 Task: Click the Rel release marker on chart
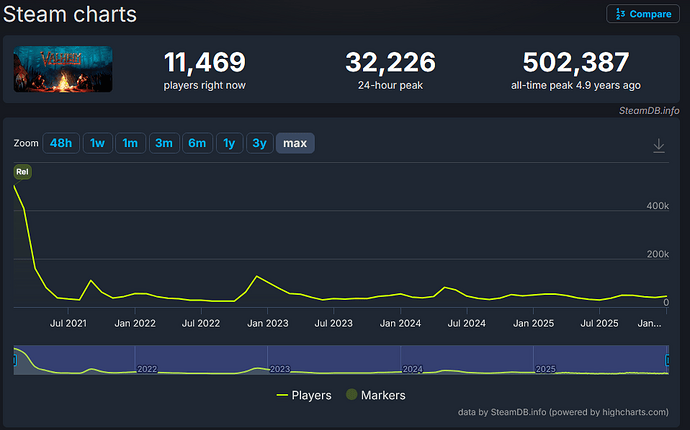pyautogui.click(x=22, y=172)
